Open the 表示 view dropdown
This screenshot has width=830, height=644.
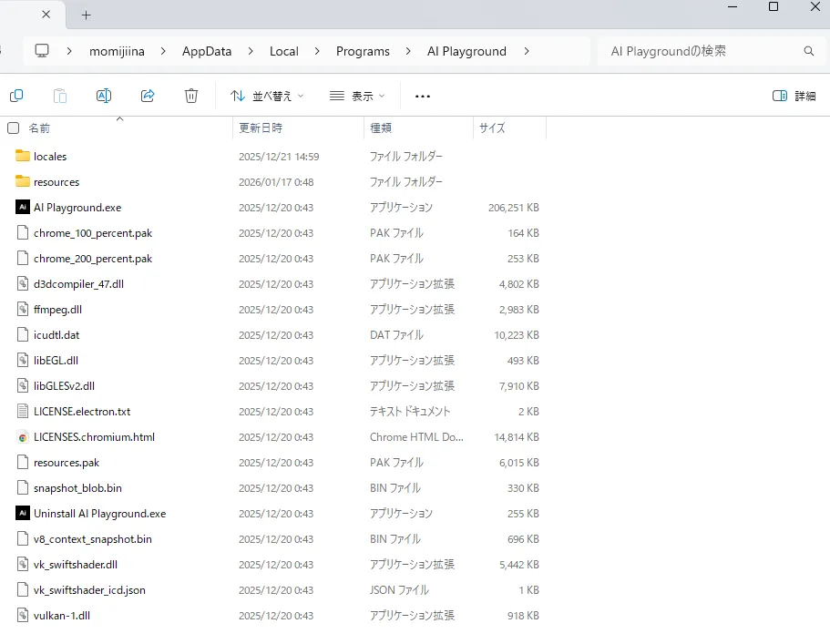[356, 96]
